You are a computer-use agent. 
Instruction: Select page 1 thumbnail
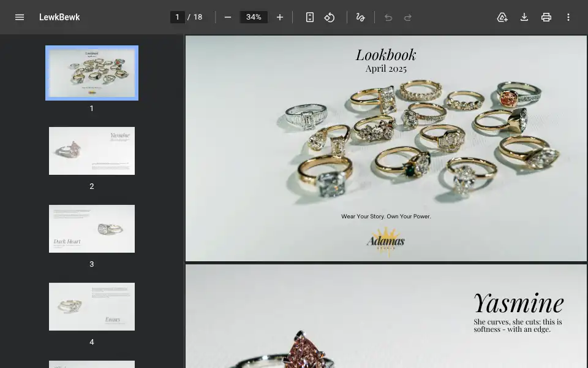pos(92,73)
